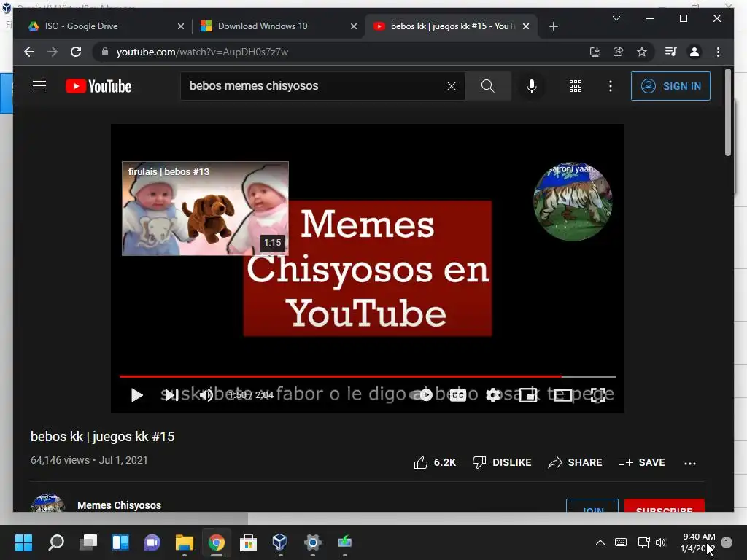Open the notification center badge
Viewport: 747px width, 560px height.
point(727,542)
